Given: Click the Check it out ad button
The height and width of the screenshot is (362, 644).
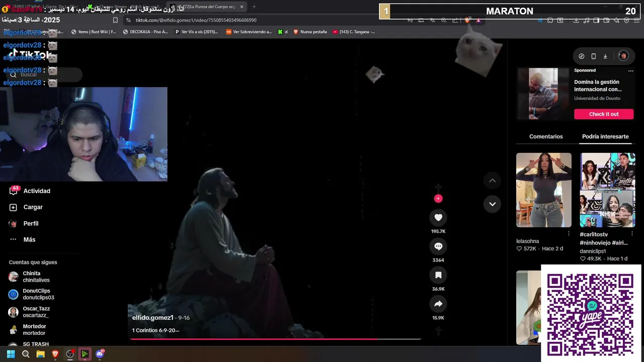Looking at the screenshot, I should pos(604,114).
